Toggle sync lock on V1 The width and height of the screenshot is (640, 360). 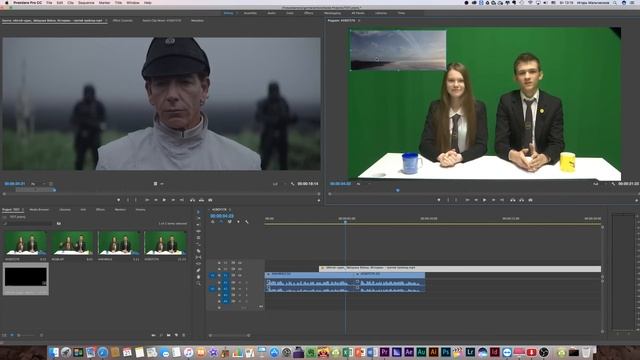233,276
